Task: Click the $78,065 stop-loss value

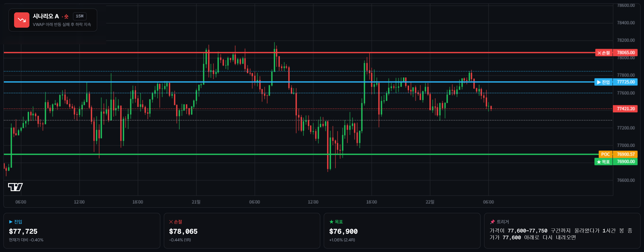Action: click(x=183, y=231)
